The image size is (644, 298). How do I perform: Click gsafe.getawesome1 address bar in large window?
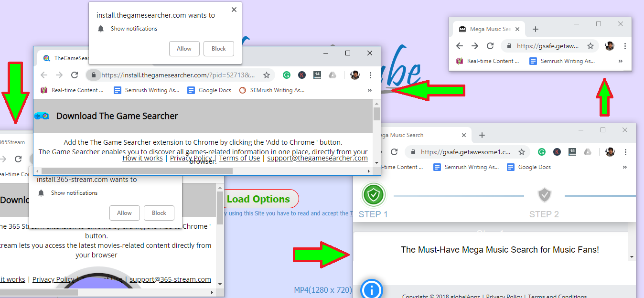(467, 152)
